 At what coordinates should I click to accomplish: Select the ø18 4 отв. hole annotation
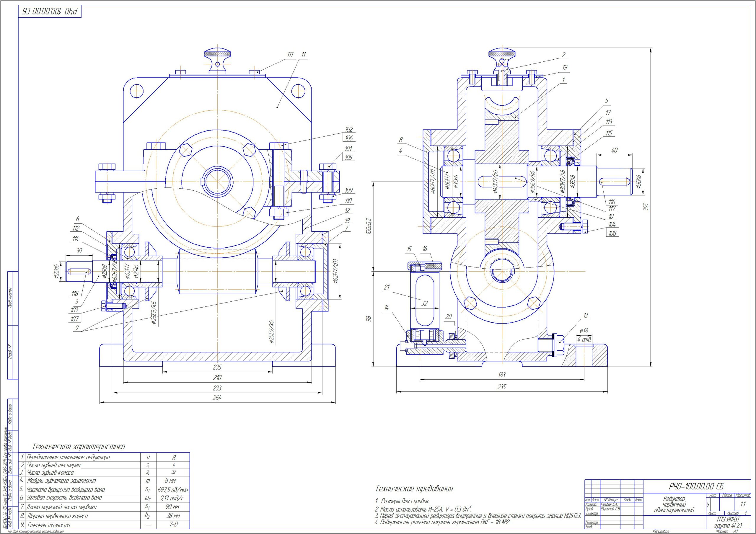[584, 334]
